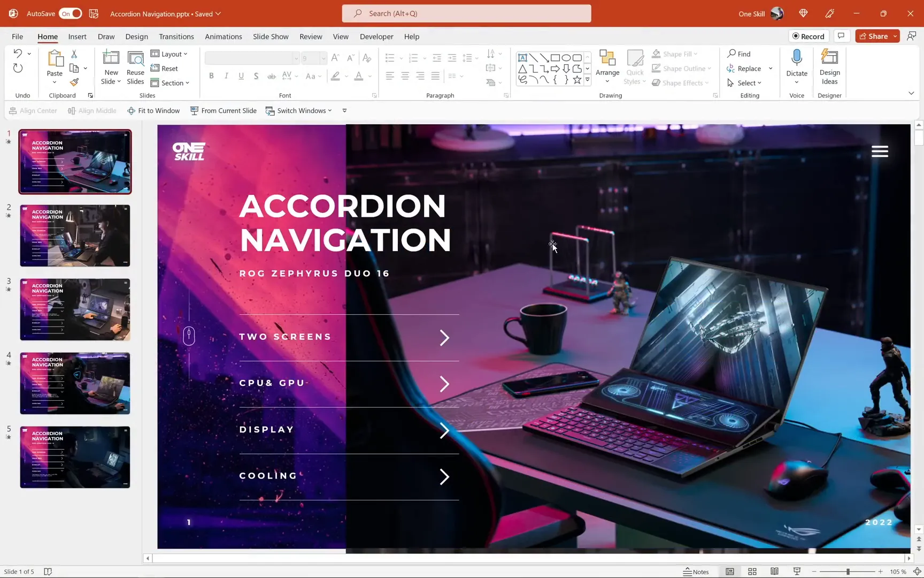Viewport: 924px width, 578px height.
Task: Open the Animations tab
Action: (223, 36)
